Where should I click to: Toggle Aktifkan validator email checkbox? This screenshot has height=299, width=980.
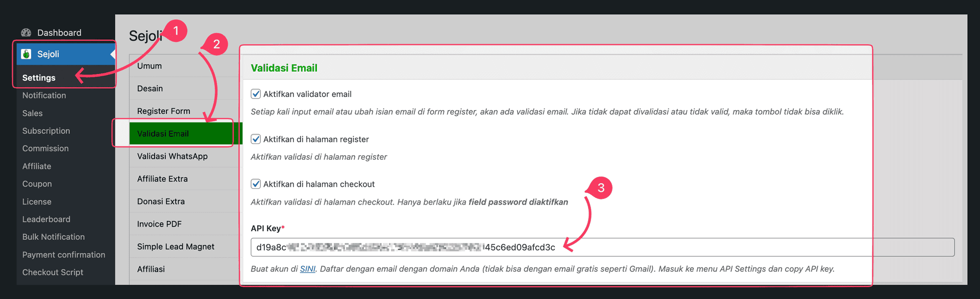click(x=256, y=94)
